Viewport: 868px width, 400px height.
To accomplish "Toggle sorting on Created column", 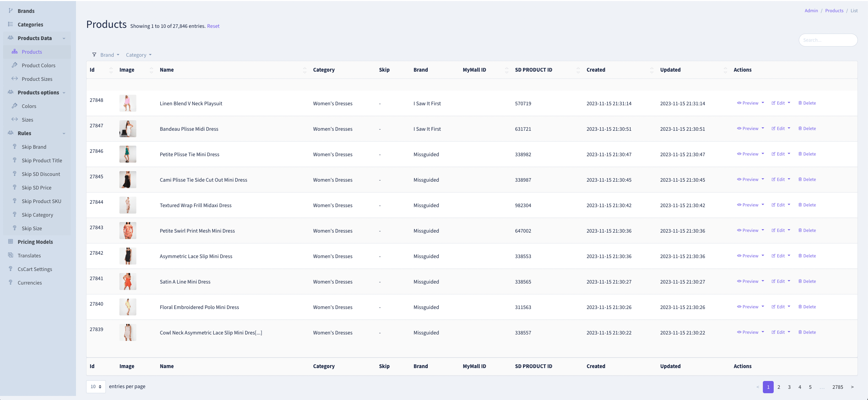I will tap(652, 70).
